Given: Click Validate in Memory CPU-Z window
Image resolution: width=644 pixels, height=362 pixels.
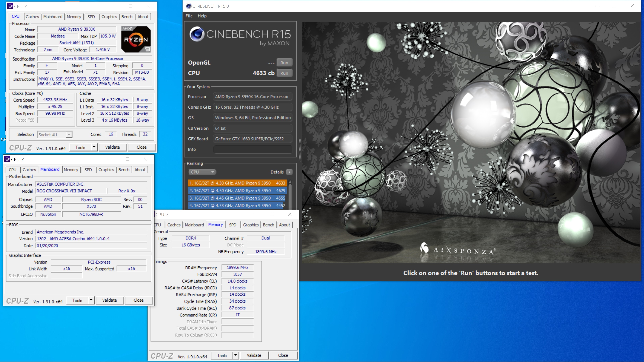Looking at the screenshot, I should [254, 355].
